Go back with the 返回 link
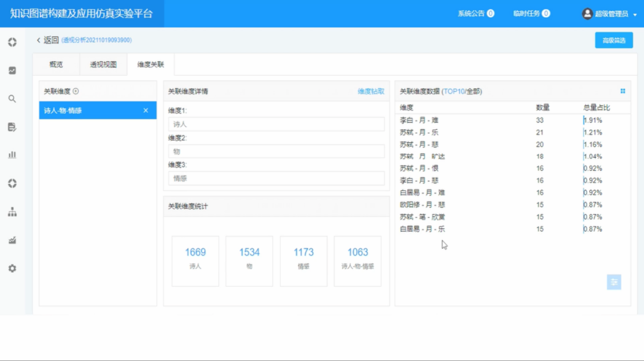This screenshot has height=361, width=644. point(48,40)
